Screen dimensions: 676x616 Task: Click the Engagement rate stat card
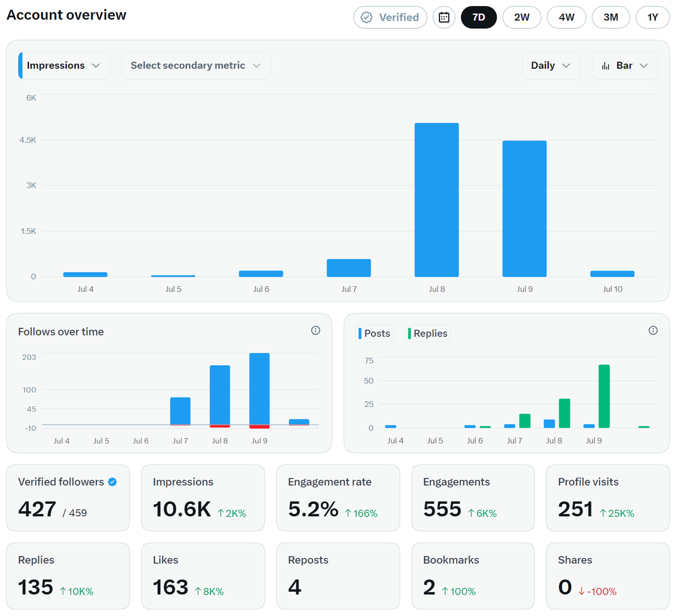coord(338,498)
